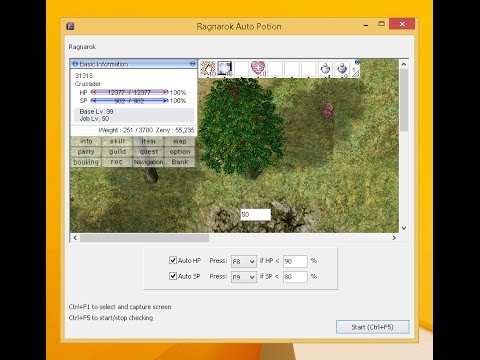Click the Bank game menu button
480x360 pixels.
180,162
